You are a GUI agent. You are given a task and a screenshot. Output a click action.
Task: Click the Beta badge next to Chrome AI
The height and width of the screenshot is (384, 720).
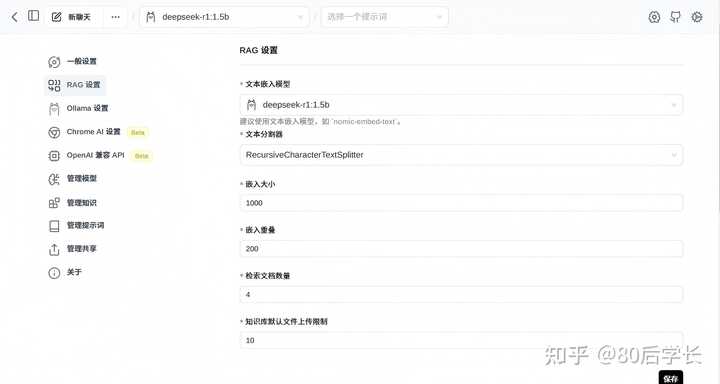pyautogui.click(x=138, y=133)
